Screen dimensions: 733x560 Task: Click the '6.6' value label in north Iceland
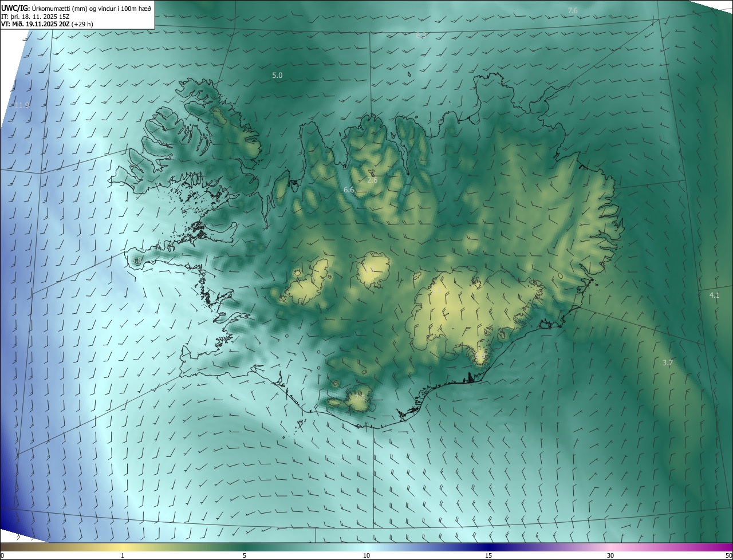coord(349,189)
